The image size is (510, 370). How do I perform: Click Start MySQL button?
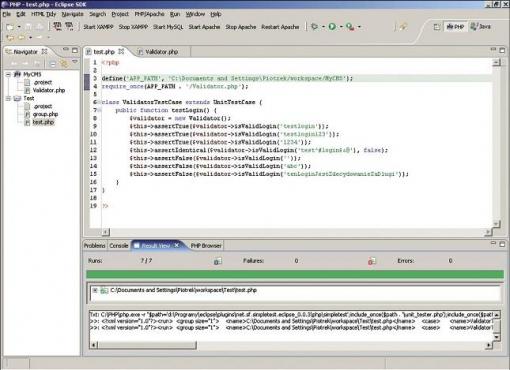(x=168, y=27)
